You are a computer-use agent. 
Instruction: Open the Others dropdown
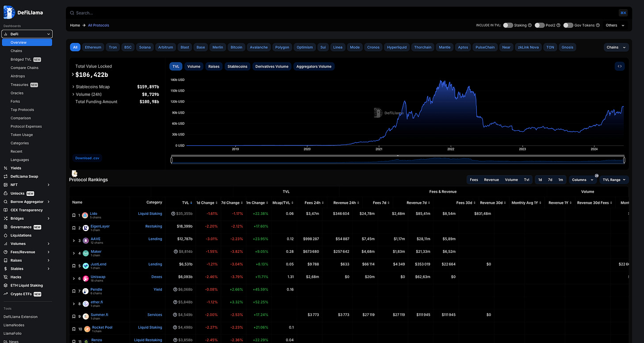click(615, 25)
